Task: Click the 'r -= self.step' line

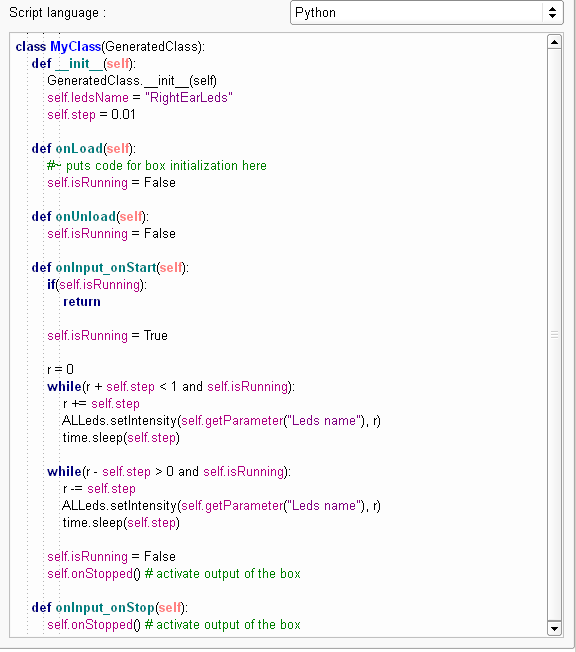Action: pos(99,489)
